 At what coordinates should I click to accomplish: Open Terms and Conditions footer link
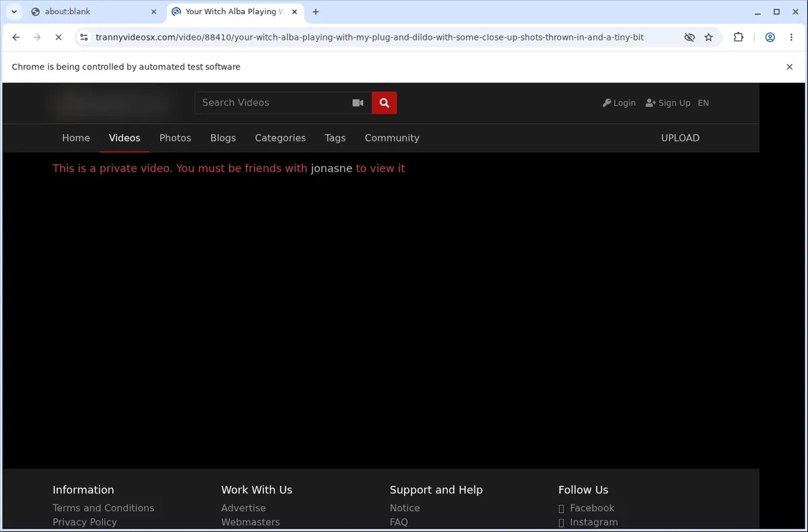tap(104, 508)
